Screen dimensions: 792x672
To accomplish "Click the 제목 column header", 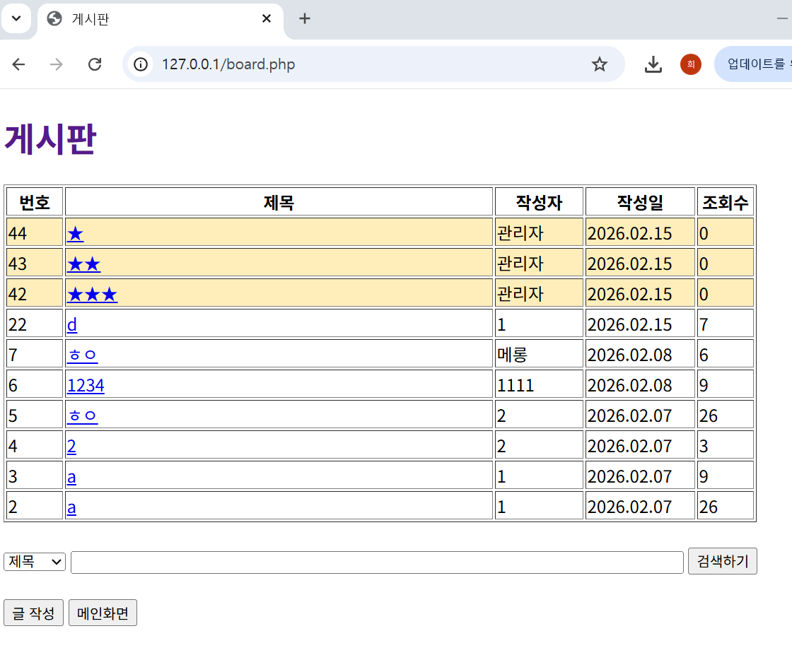I will click(279, 203).
